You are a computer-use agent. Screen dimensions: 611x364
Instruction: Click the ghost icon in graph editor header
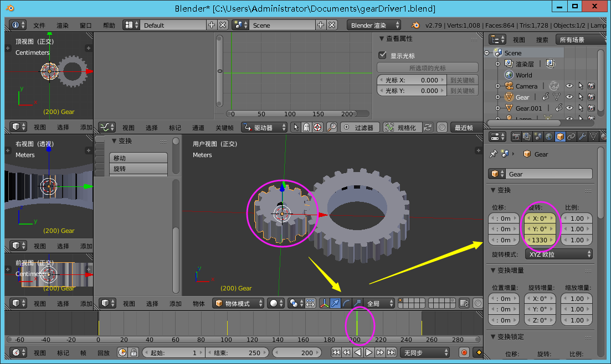tap(307, 127)
